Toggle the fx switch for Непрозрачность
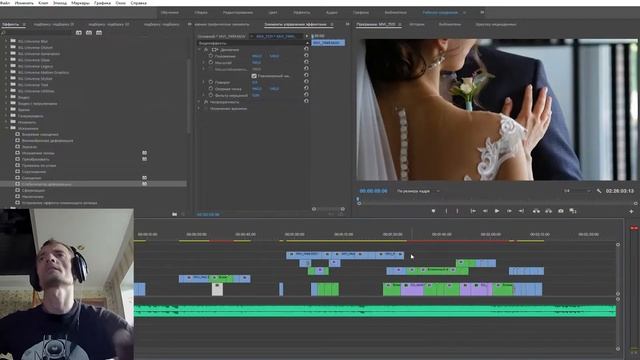 point(206,102)
